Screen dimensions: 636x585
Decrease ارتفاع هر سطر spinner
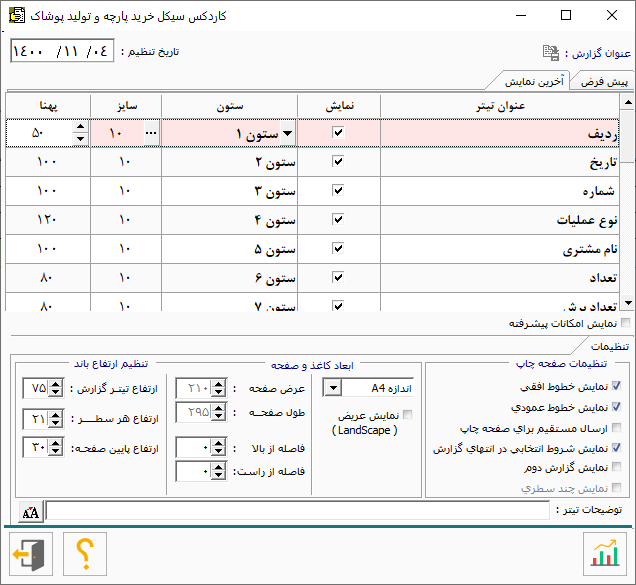(x=56, y=423)
